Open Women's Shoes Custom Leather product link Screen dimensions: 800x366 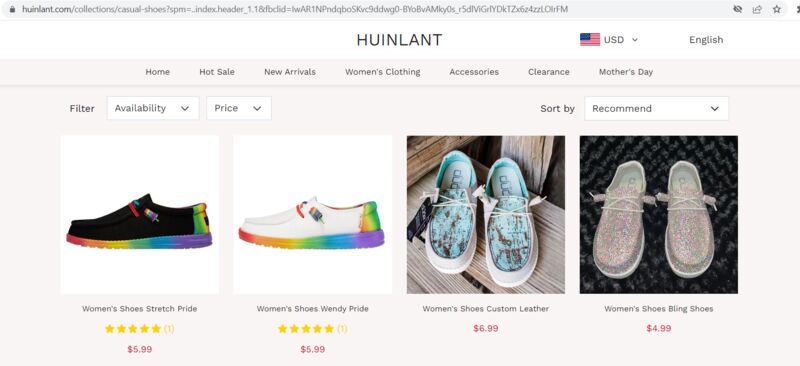pos(486,309)
